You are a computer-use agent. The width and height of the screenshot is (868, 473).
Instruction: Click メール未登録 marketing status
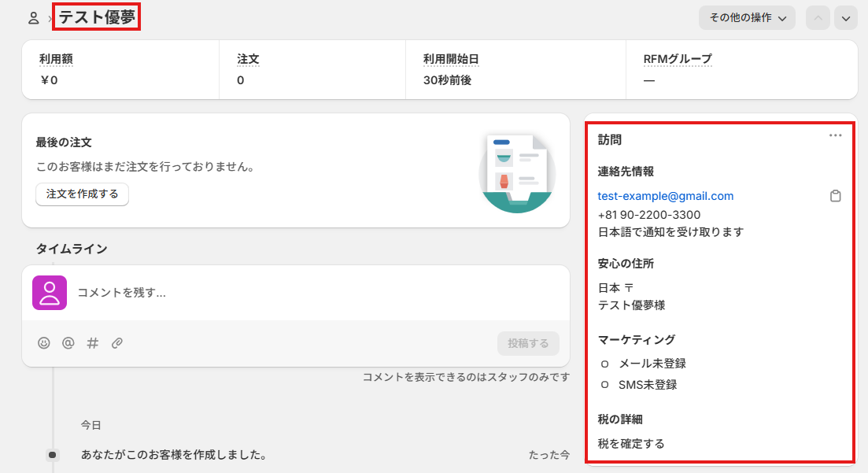click(652, 364)
